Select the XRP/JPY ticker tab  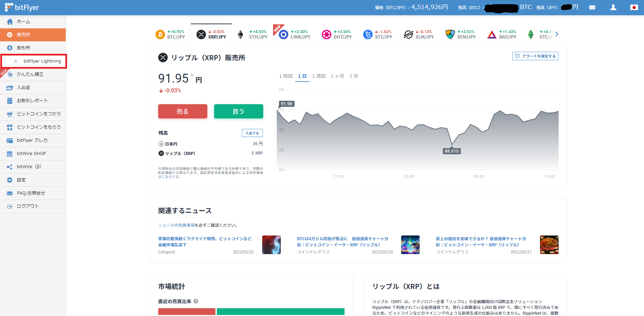point(211,34)
